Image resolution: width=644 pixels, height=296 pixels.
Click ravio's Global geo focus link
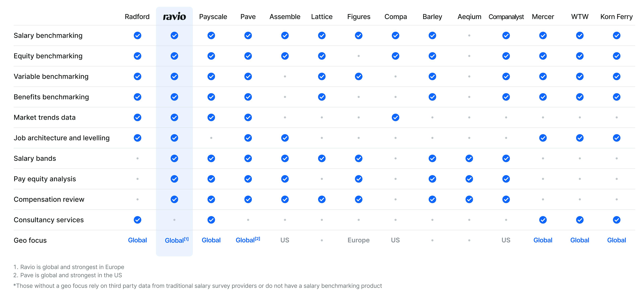tap(174, 240)
